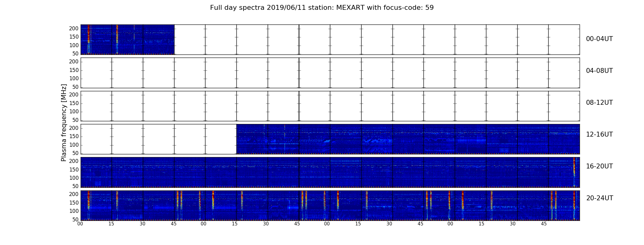The height and width of the screenshot is (245, 644).
Task: Click the empty 04-08UT spectrogram panel
Action: (330, 73)
